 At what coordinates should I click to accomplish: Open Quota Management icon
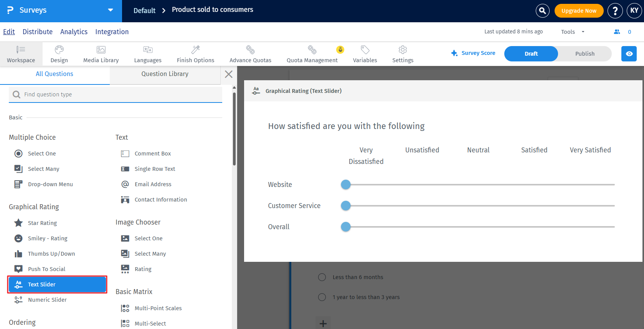312,50
